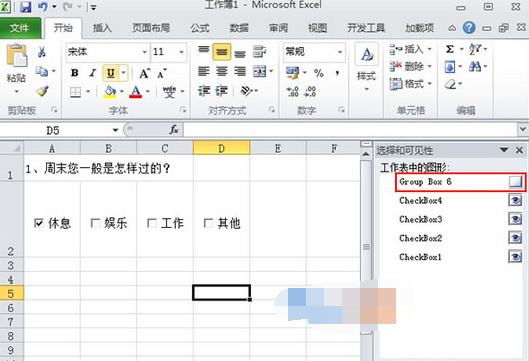This screenshot has width=529, height=361.
Task: Click the Copy icon
Action: tap(42, 71)
